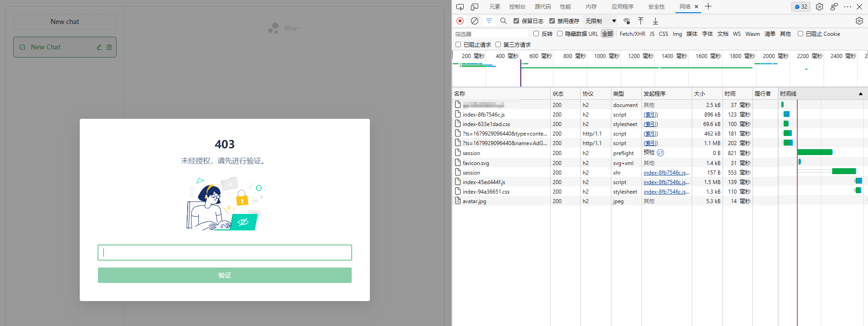Stop recording network log red button
Image resolution: width=868 pixels, height=326 pixels.
click(x=460, y=21)
